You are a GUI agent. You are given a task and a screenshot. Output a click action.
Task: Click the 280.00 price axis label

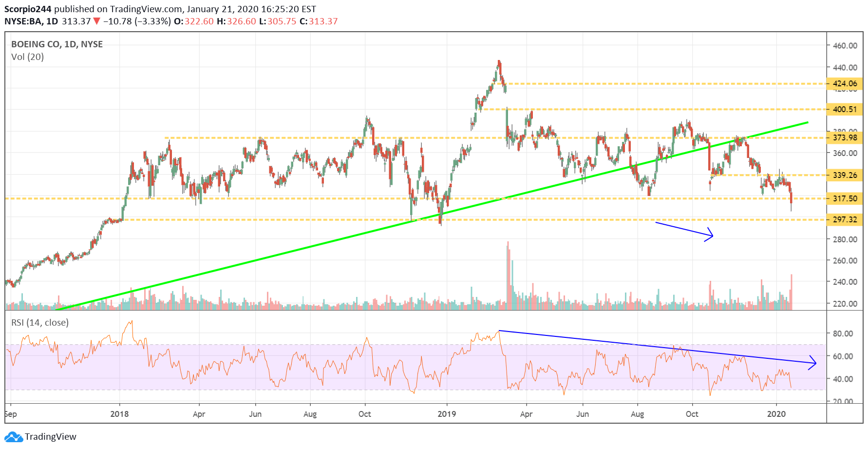[x=845, y=239]
